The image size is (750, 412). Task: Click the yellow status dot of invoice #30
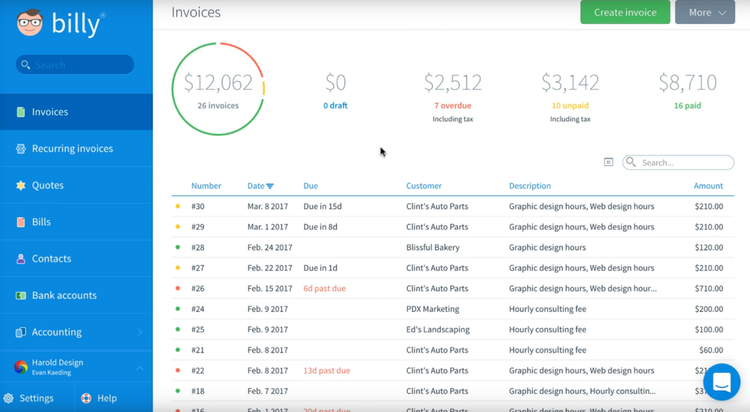click(178, 206)
